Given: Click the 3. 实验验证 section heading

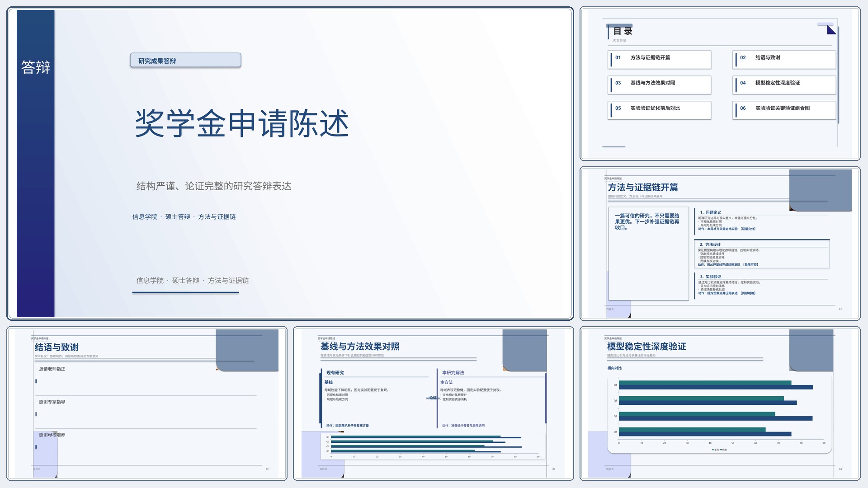Looking at the screenshot, I should tap(710, 277).
